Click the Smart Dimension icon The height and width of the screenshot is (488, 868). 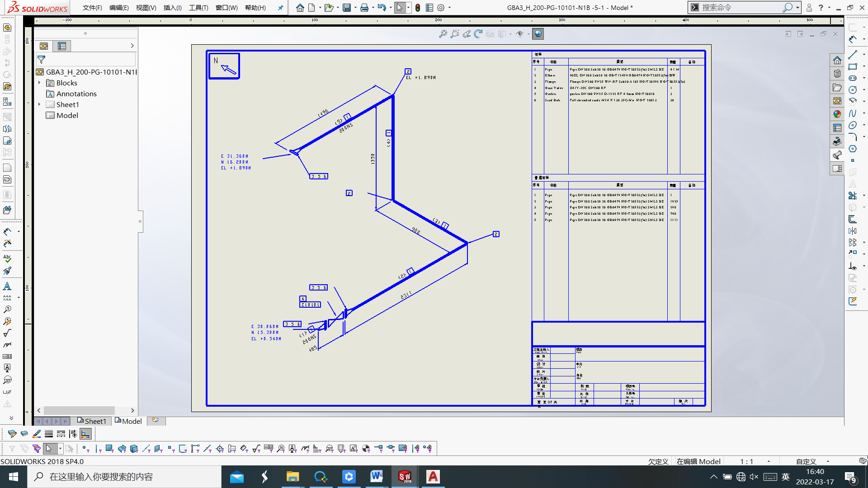pyautogui.click(x=7, y=232)
